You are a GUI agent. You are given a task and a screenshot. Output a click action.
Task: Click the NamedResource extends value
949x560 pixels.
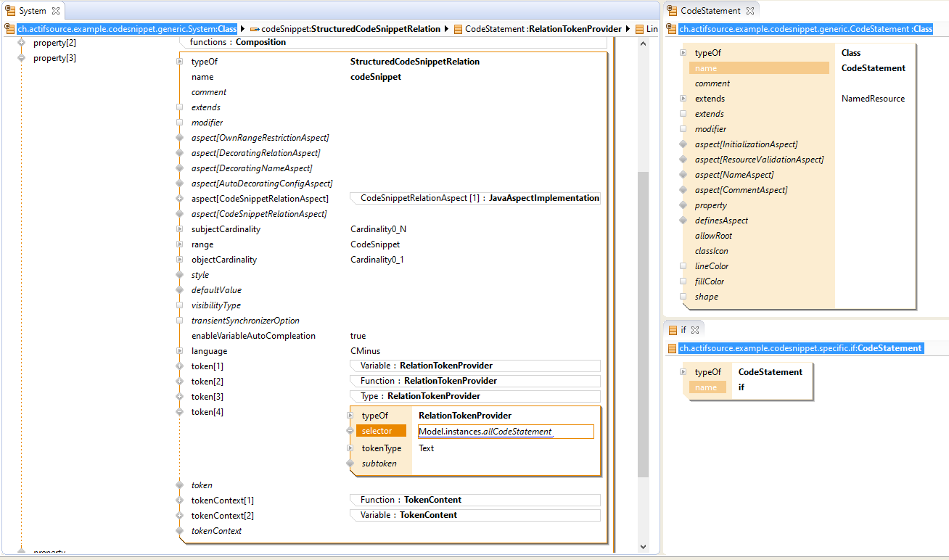point(873,99)
